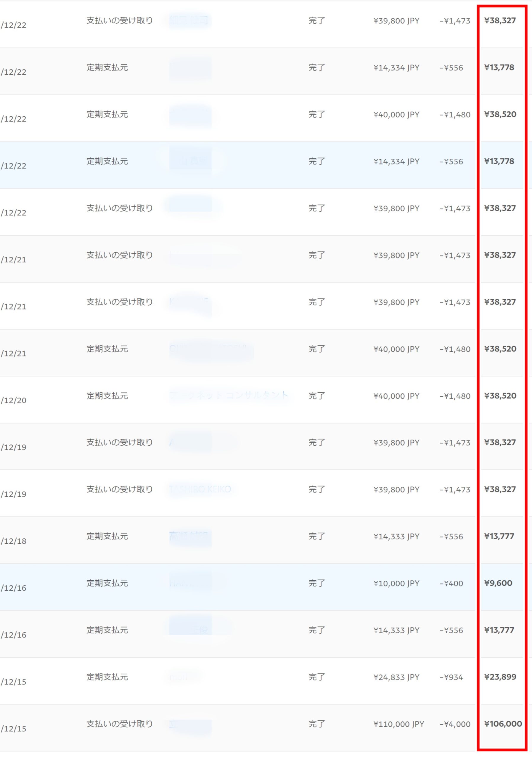Click 支払いの受け取り in the topmost row
This screenshot has height=758, width=532.
pos(120,20)
